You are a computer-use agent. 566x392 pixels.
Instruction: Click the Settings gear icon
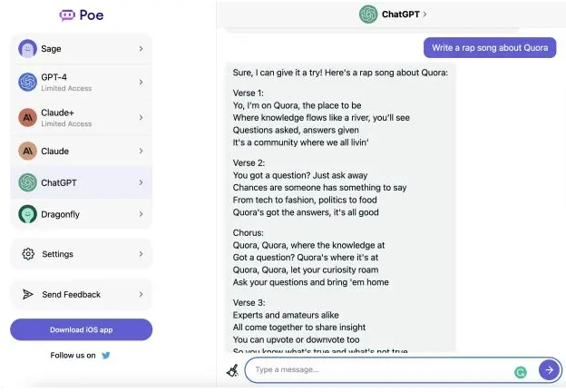tap(28, 254)
